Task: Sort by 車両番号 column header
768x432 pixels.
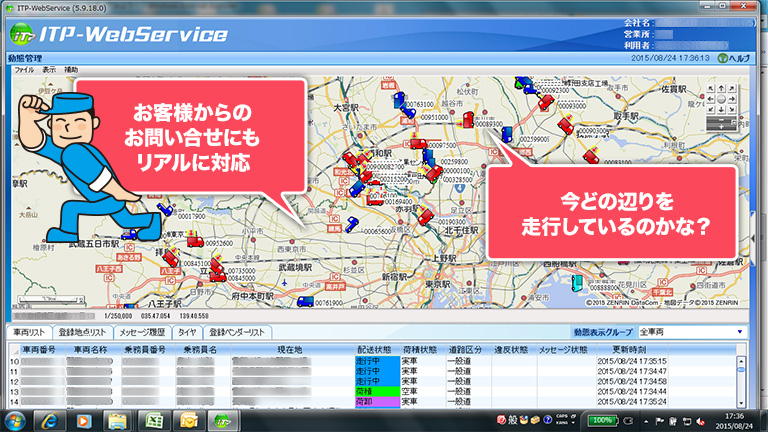Action: point(39,350)
